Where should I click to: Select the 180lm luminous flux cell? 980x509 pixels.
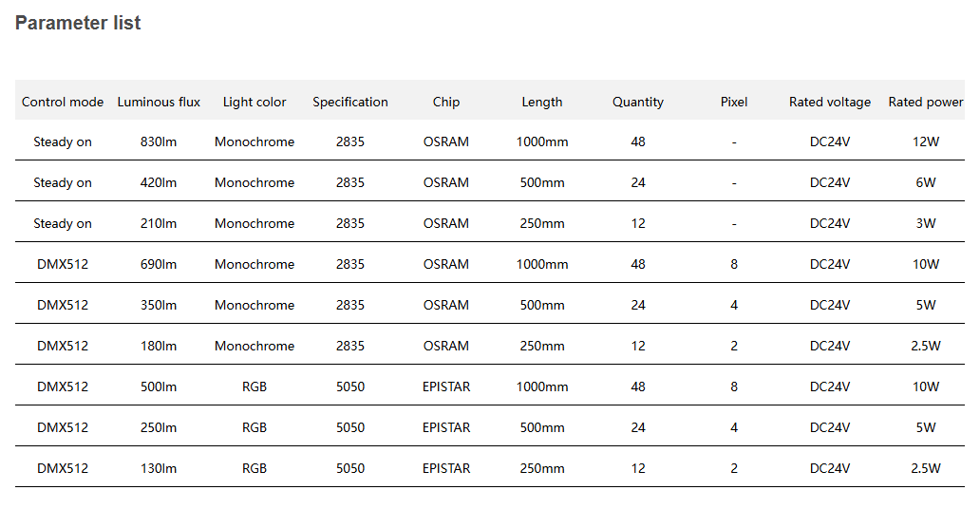coord(159,347)
